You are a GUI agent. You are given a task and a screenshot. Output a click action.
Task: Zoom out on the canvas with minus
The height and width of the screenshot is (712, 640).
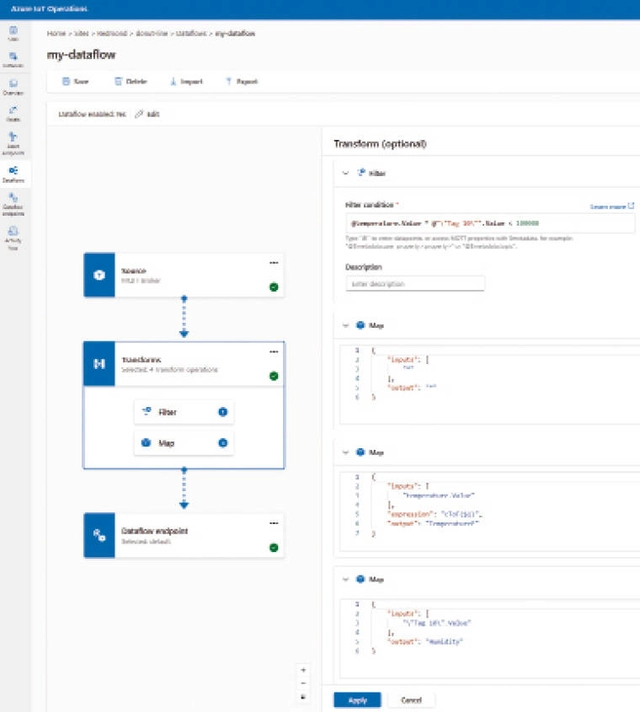coord(303,683)
